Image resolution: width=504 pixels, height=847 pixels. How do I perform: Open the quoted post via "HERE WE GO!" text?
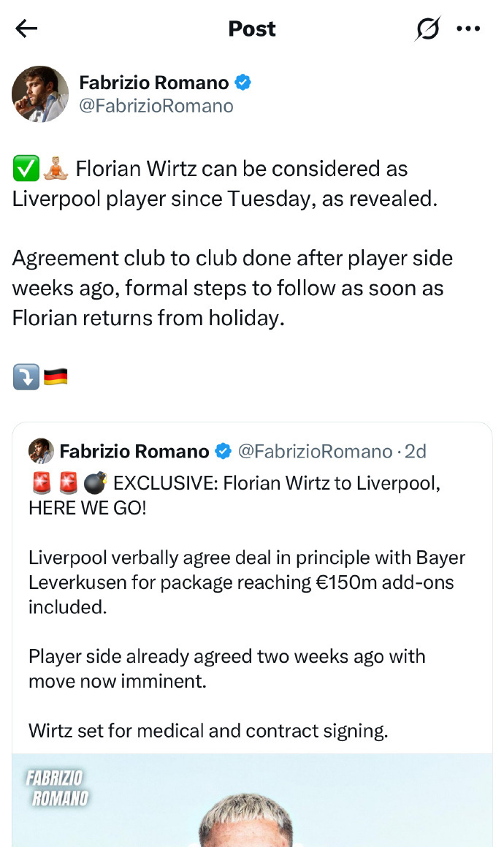88,508
